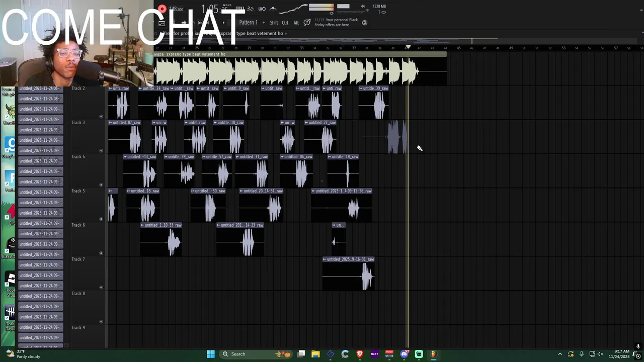Toggle Track 3 mute switch
Image resolution: width=644 pixels, height=362 pixels.
pyautogui.click(x=101, y=151)
